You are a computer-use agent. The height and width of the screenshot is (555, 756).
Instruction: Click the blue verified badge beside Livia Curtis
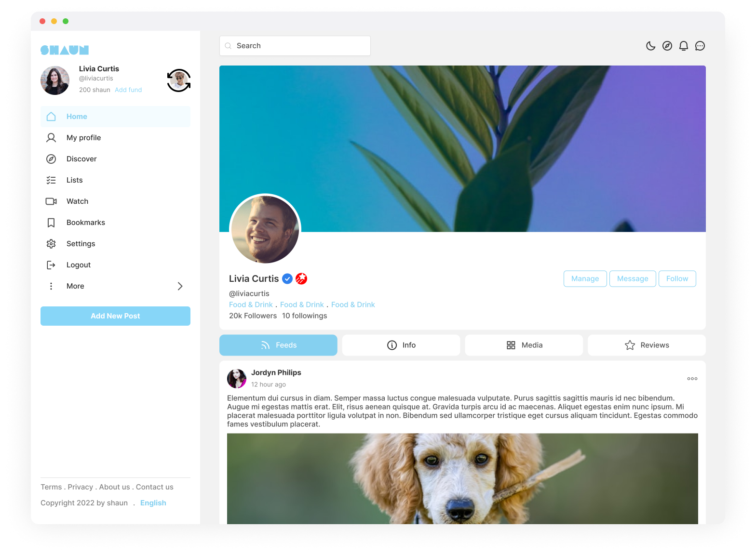287,278
